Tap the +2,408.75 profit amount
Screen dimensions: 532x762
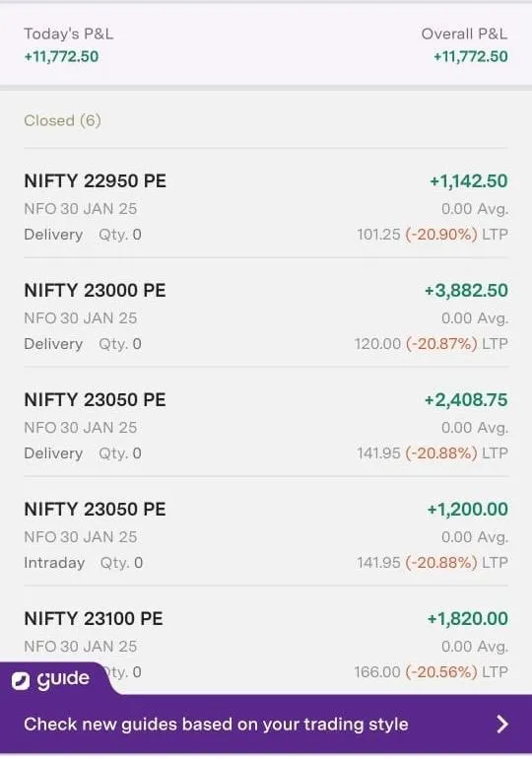[466, 400]
